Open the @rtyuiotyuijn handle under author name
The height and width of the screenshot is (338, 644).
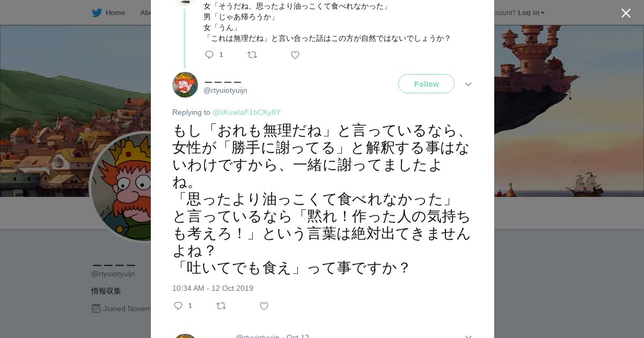[x=225, y=91]
